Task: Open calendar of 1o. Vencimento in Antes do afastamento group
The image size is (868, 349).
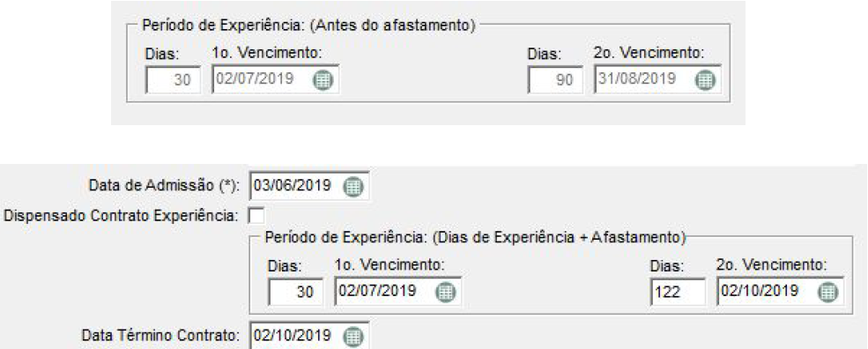Action: coord(323,80)
